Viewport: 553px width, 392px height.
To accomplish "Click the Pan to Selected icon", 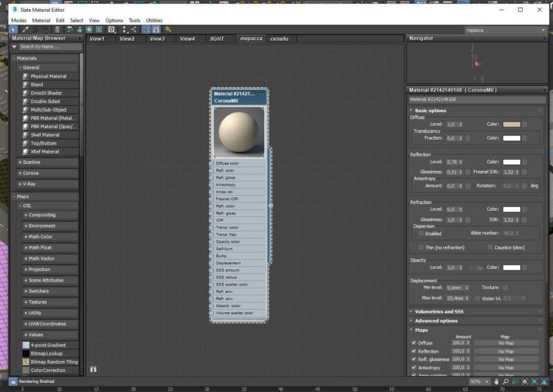I will click(544, 382).
